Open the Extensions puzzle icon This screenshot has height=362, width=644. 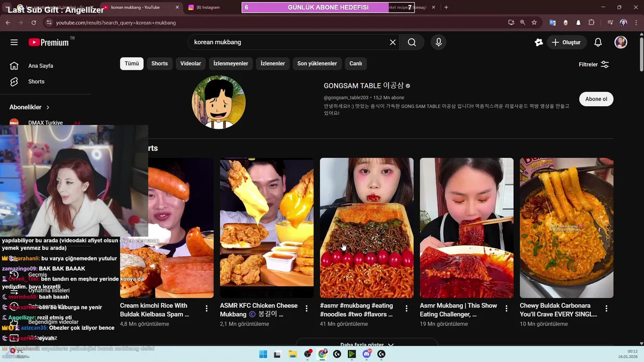591,23
